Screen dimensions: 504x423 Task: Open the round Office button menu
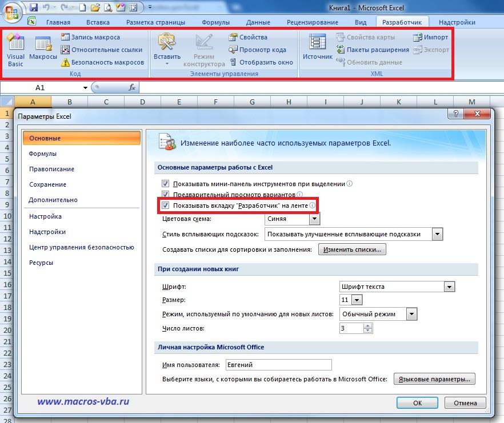click(12, 13)
